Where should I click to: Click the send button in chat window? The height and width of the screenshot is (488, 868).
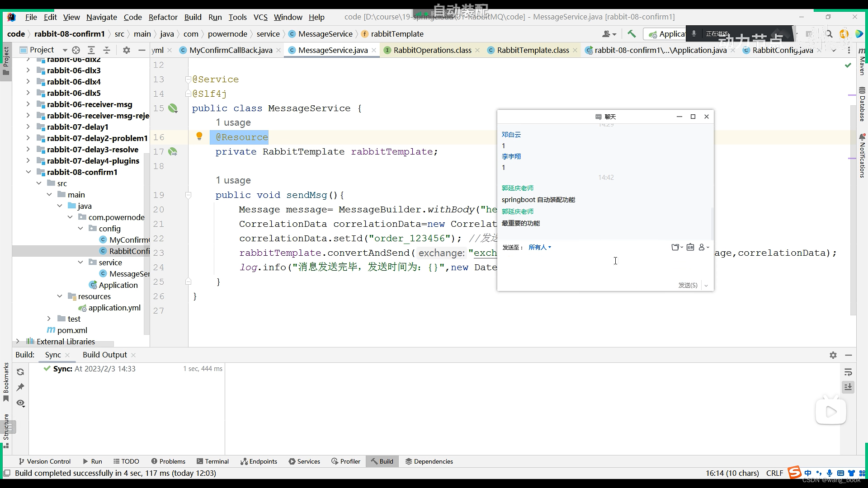688,285
